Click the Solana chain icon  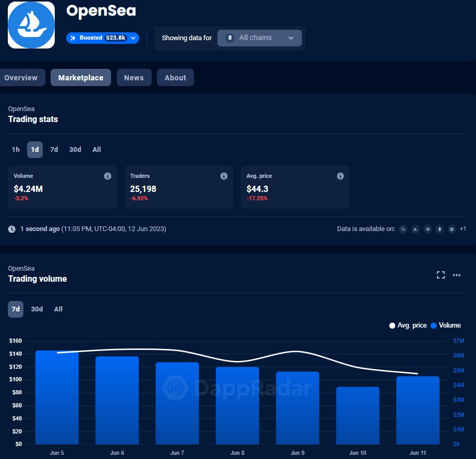point(451,229)
